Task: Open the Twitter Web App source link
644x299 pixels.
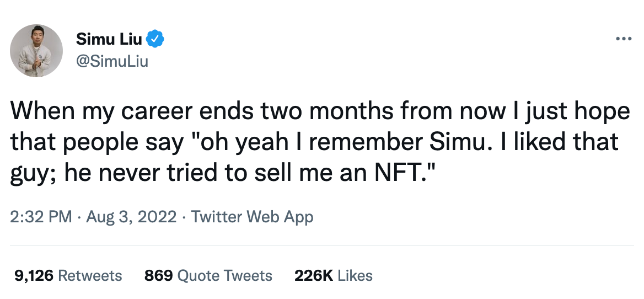Action: click(252, 217)
